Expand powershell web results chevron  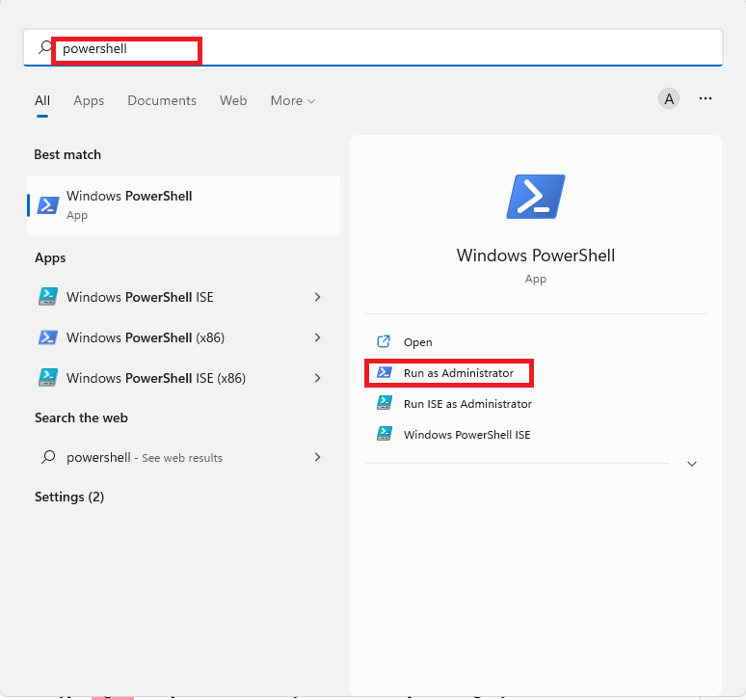[x=317, y=457]
